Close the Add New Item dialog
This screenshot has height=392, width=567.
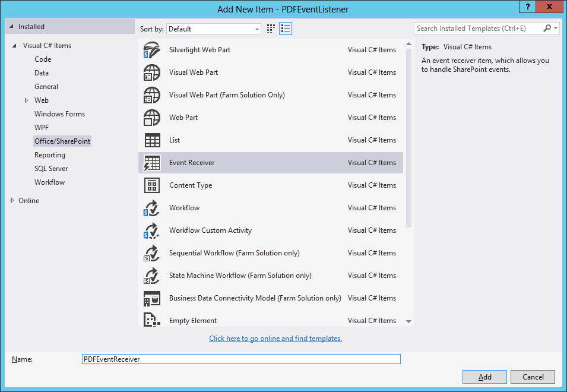(549, 7)
